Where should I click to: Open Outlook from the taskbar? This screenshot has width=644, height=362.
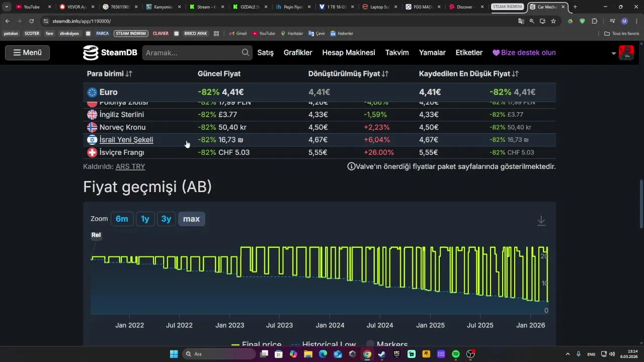pos(338,354)
